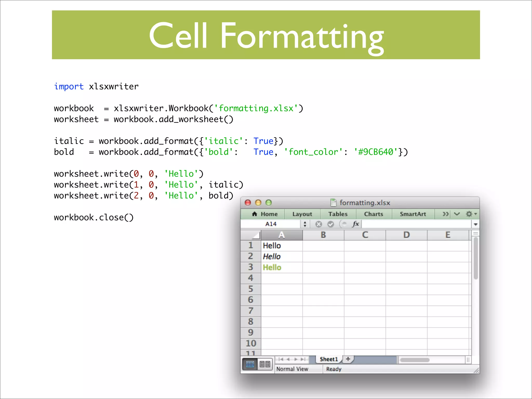Select row 8 header
The height and width of the screenshot is (399, 532).
point(251,322)
